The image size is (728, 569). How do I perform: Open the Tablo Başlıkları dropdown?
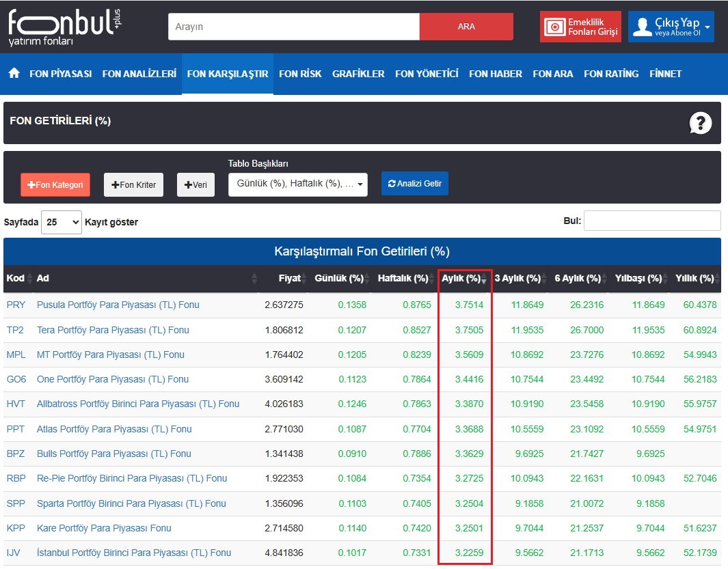(x=297, y=184)
